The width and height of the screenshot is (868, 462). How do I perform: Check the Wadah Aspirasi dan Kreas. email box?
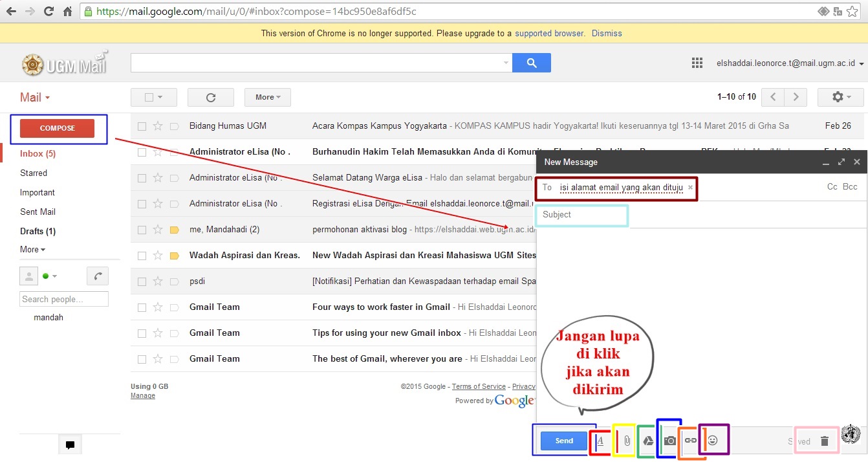142,256
